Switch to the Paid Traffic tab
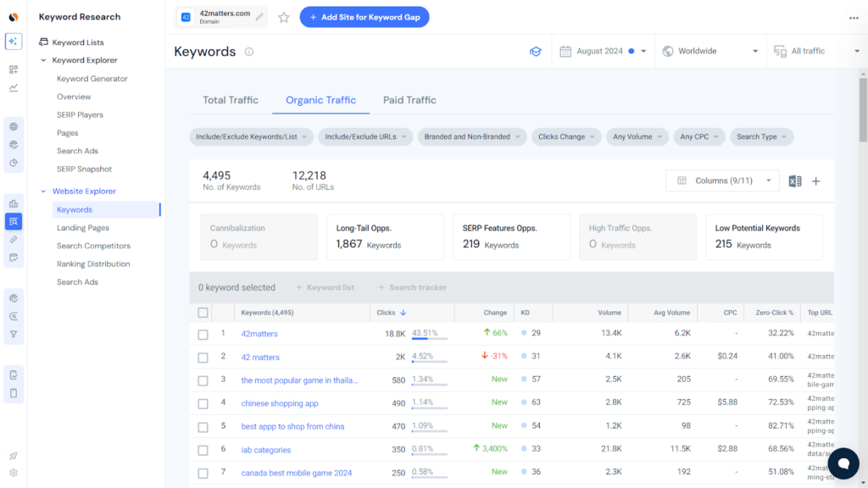868x488 pixels. coord(409,100)
